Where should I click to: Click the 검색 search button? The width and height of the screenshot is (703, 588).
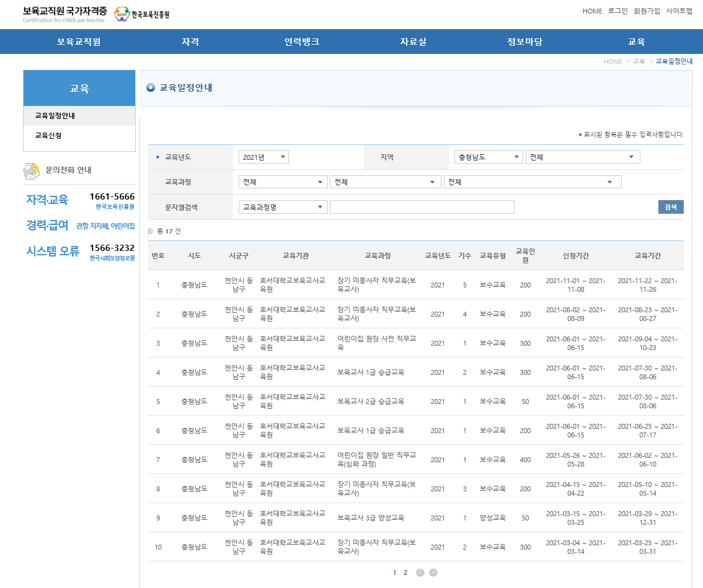671,206
